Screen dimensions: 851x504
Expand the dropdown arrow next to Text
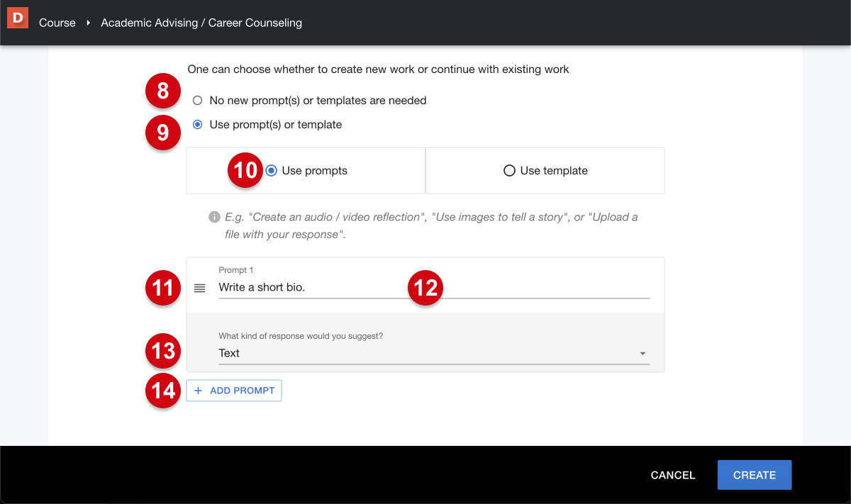point(643,352)
